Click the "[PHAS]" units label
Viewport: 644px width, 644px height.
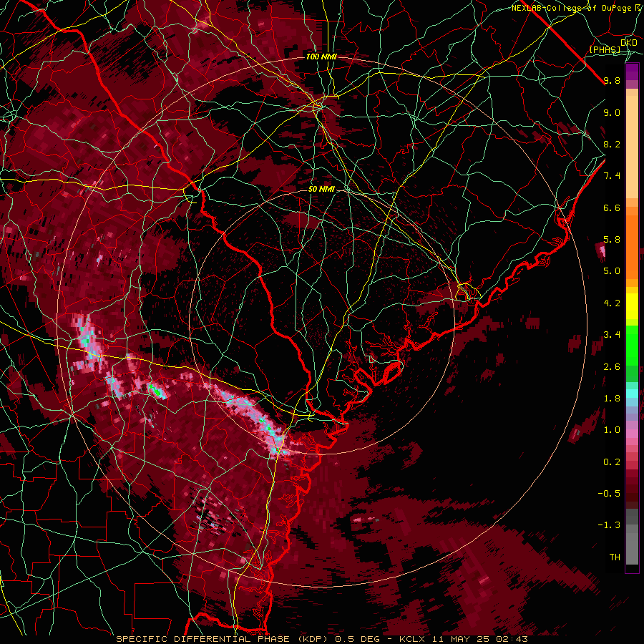[x=605, y=49]
